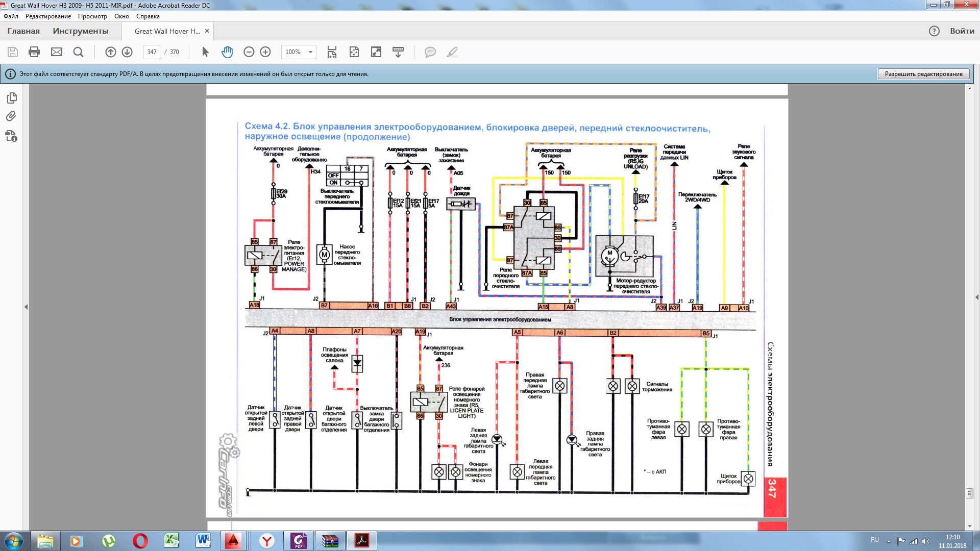
Task: Click the Windows Start button
Action: [14, 541]
